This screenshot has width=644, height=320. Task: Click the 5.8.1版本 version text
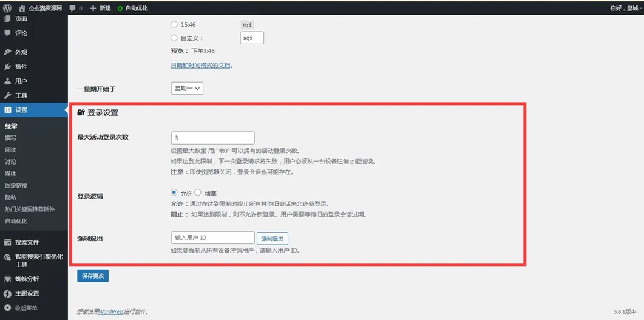(625, 311)
